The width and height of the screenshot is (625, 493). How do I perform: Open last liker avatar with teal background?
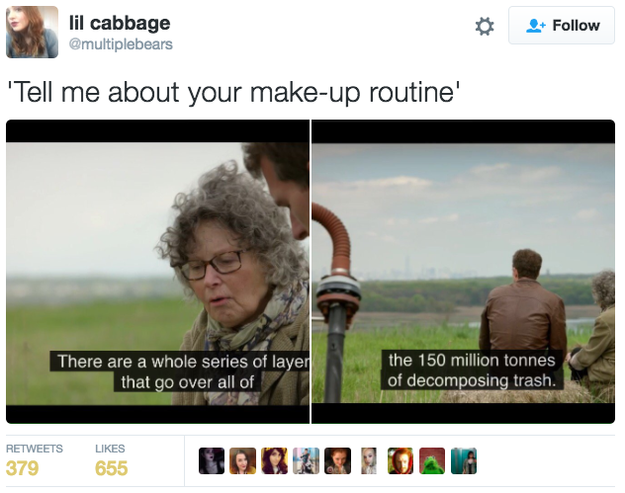pos(464,461)
